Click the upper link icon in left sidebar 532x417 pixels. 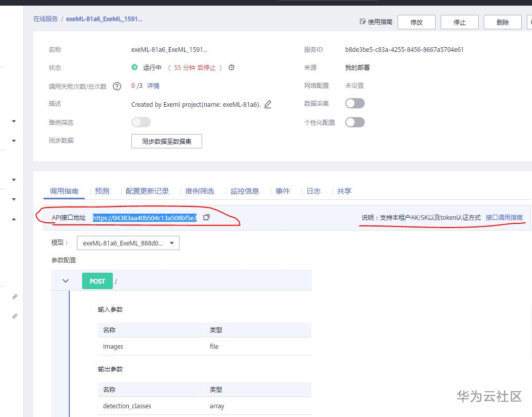[14, 297]
